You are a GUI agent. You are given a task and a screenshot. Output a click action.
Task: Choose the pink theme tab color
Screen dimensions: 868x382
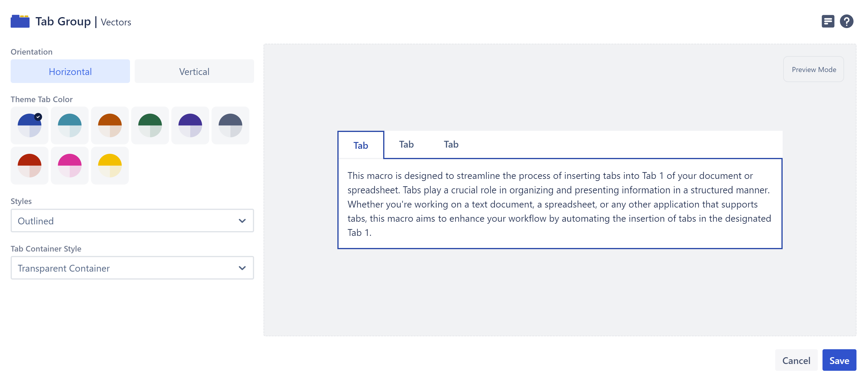pos(69,165)
